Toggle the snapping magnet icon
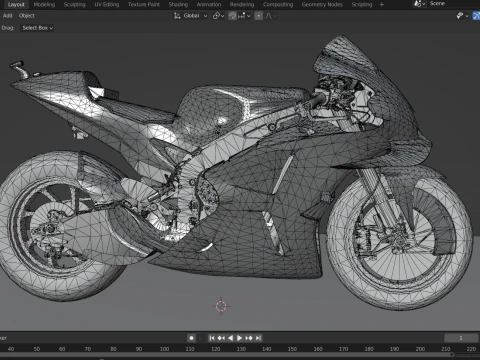This screenshot has height=360, width=480. tap(232, 16)
